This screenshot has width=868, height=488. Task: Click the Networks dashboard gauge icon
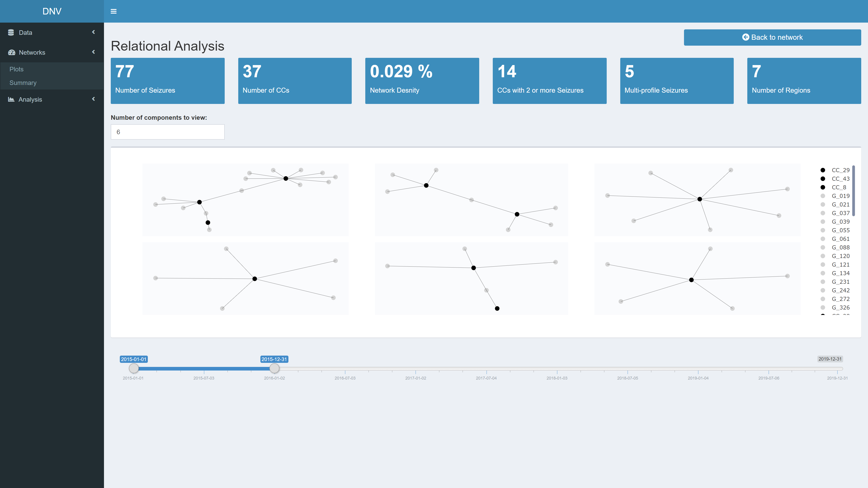coord(12,52)
